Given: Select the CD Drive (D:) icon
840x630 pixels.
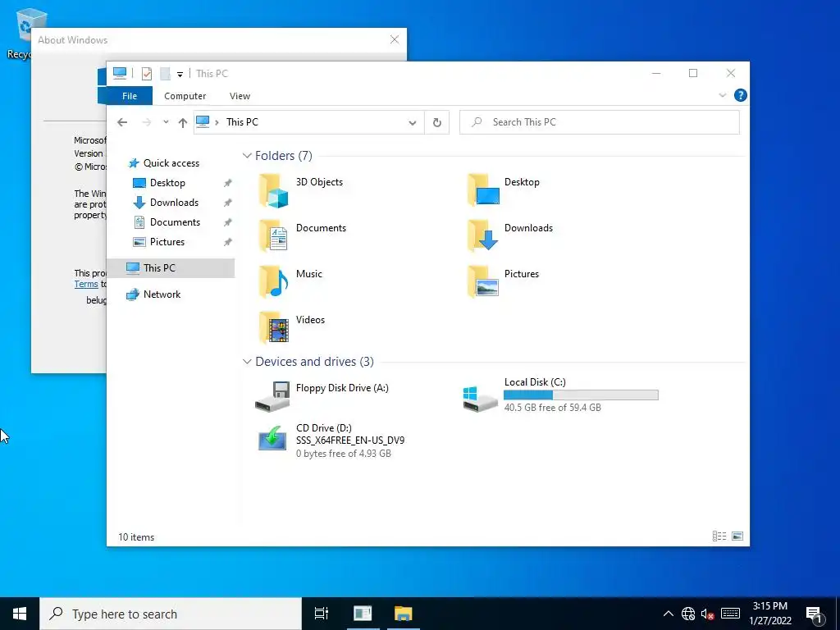Looking at the screenshot, I should tap(272, 438).
